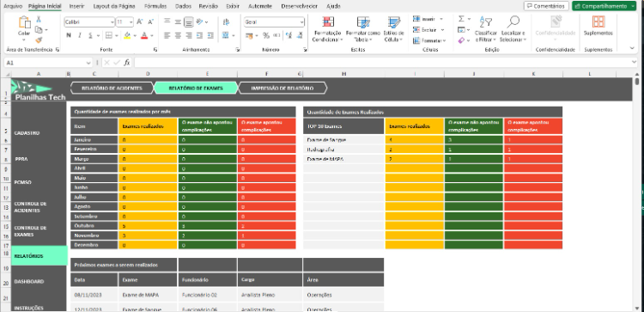
Task: Open the Fórmulas tab
Action: 155,6
